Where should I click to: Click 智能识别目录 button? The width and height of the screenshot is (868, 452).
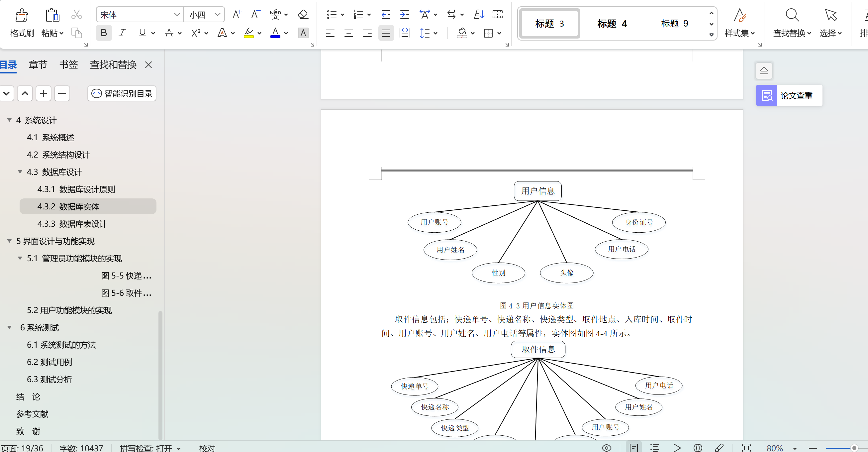click(122, 93)
